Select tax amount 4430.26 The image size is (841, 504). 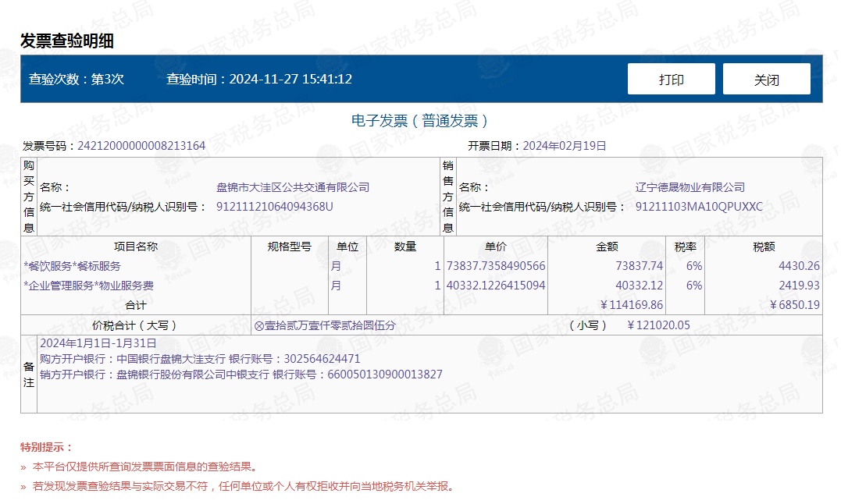799,266
